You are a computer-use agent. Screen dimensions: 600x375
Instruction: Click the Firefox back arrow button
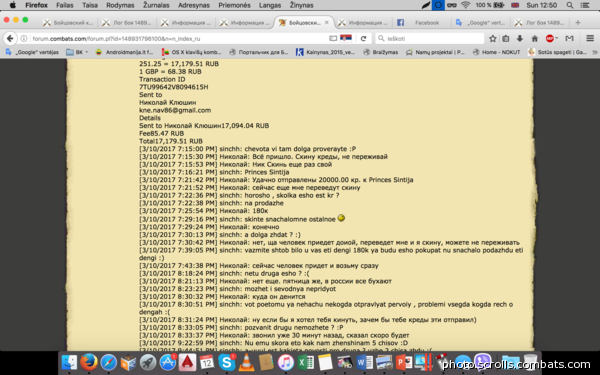tap(10, 38)
